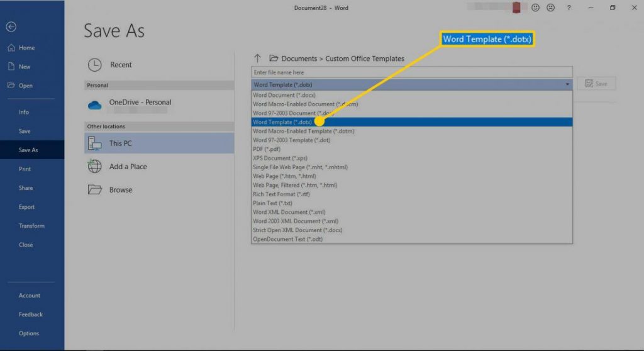This screenshot has width=644, height=351.
Task: Click the smiley face feedback icon
Action: tap(535, 8)
